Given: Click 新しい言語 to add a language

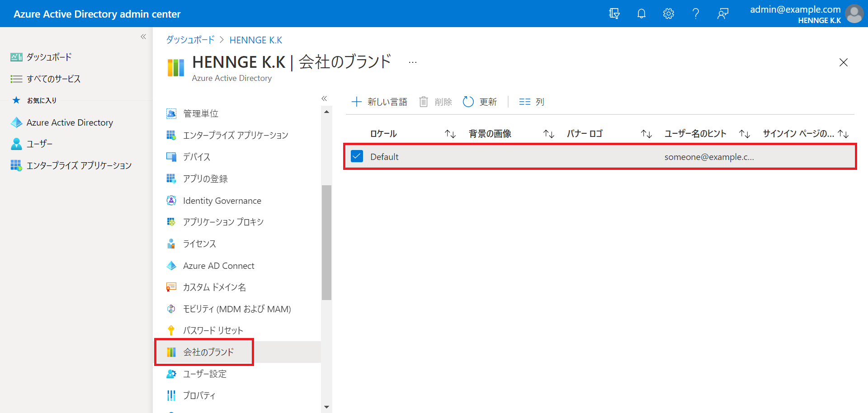Looking at the screenshot, I should 379,102.
